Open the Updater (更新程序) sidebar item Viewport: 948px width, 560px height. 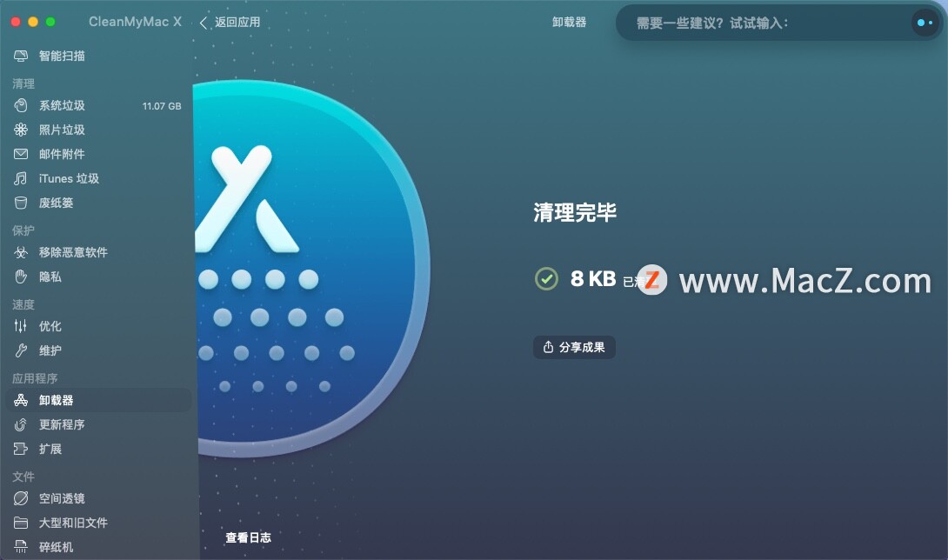[98, 424]
